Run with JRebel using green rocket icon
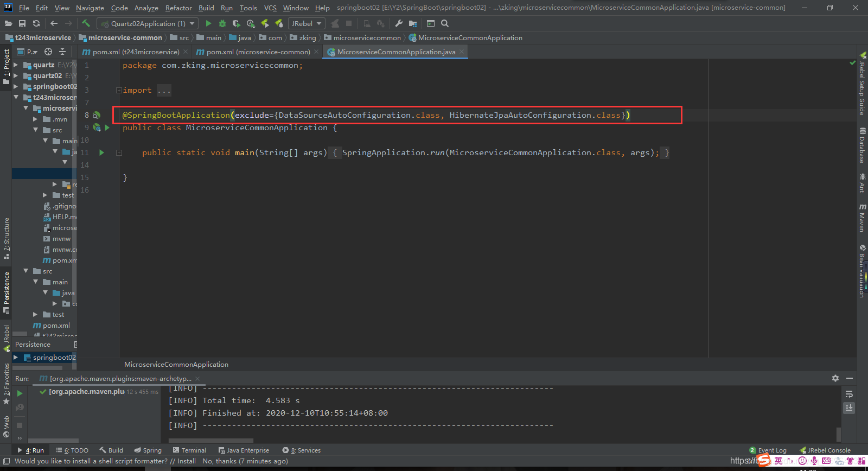 265,23
